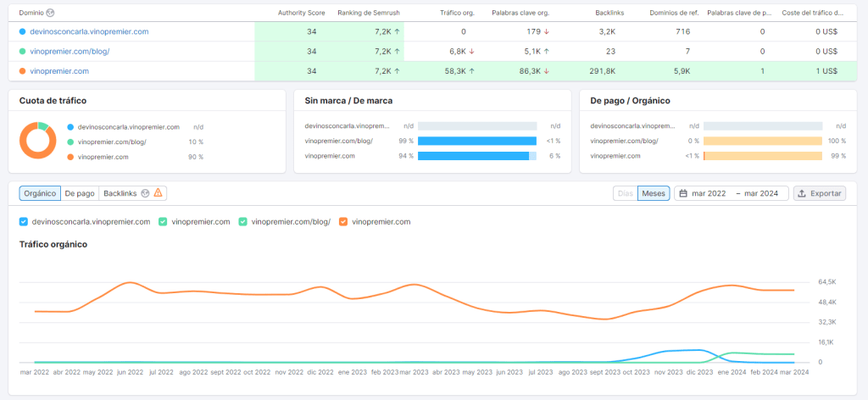Click the green dot beside vinopremier.com/blog/ table row
The width and height of the screenshot is (868, 400).
pyautogui.click(x=22, y=52)
